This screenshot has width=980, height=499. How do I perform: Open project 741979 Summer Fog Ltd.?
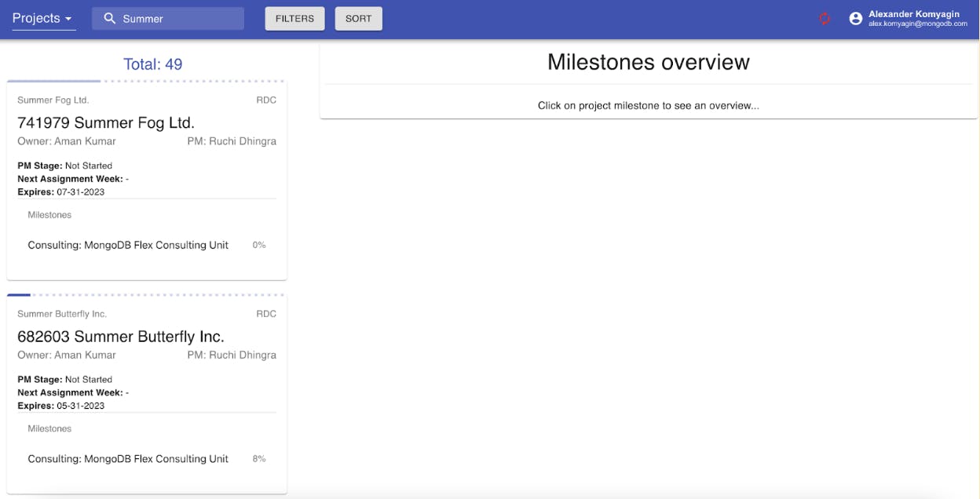pos(106,123)
